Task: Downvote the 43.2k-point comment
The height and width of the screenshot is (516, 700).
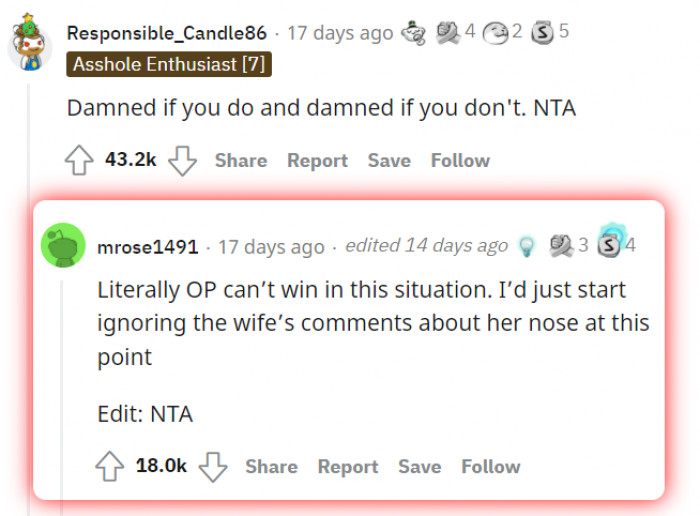Action: coord(183,161)
